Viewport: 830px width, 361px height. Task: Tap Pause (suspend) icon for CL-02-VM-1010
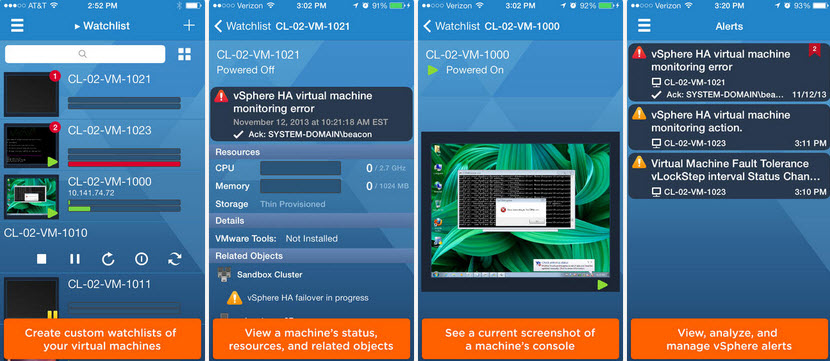coord(75,259)
